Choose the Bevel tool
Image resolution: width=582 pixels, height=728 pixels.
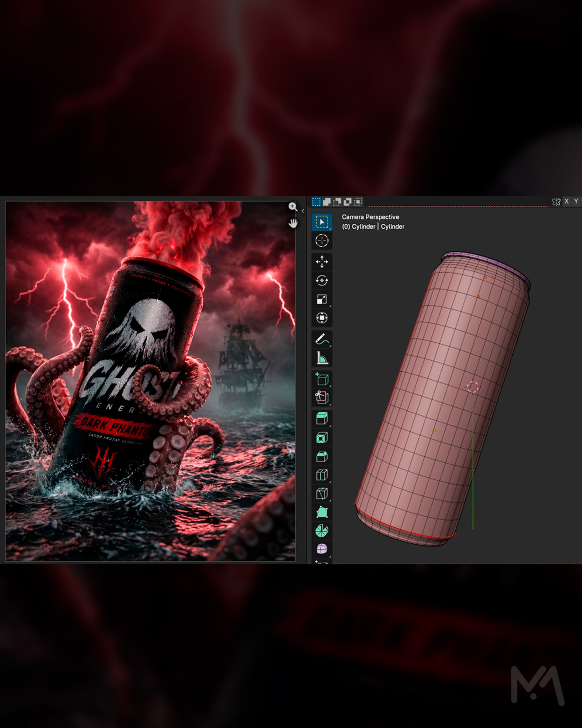[321, 456]
